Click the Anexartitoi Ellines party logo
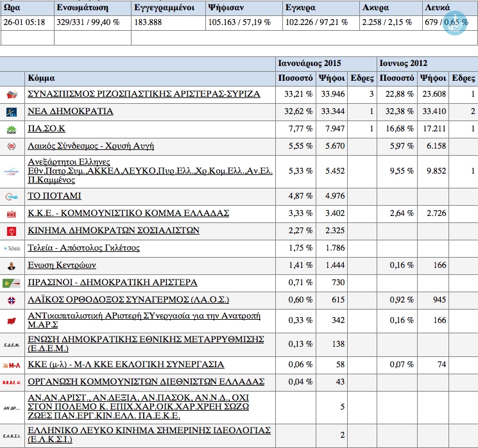The image size is (478, 448). point(12,172)
